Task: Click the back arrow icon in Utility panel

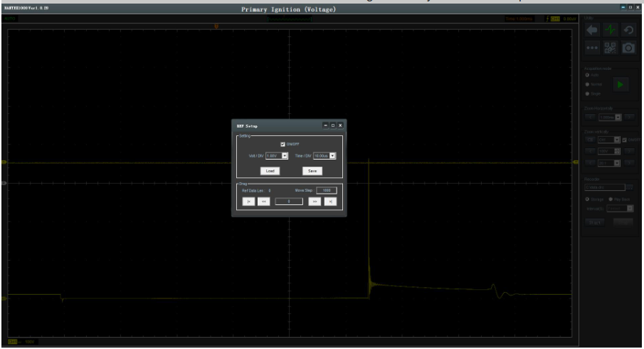Action: click(592, 30)
